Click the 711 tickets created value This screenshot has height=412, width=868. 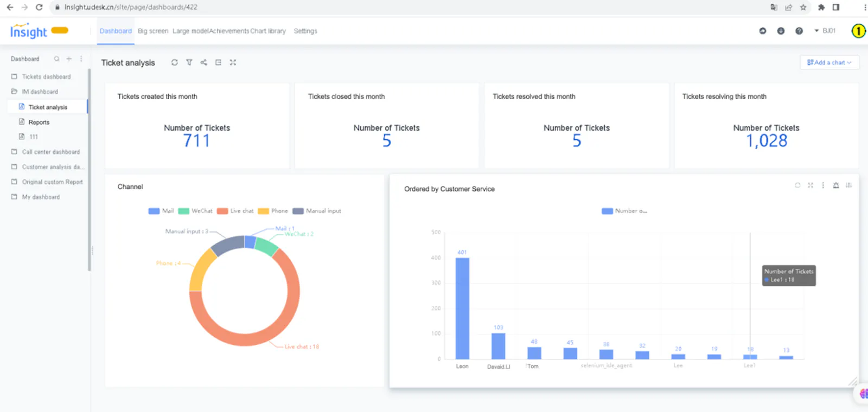point(196,141)
